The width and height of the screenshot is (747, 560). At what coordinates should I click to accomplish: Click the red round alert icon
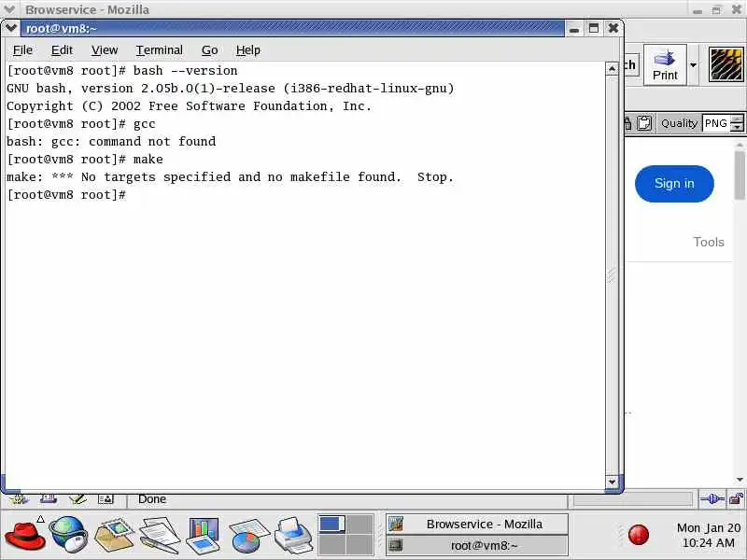639,535
